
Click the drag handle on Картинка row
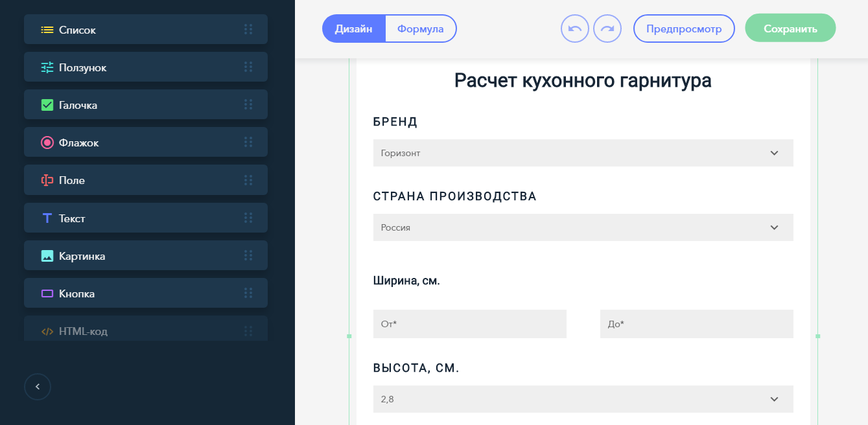(248, 255)
